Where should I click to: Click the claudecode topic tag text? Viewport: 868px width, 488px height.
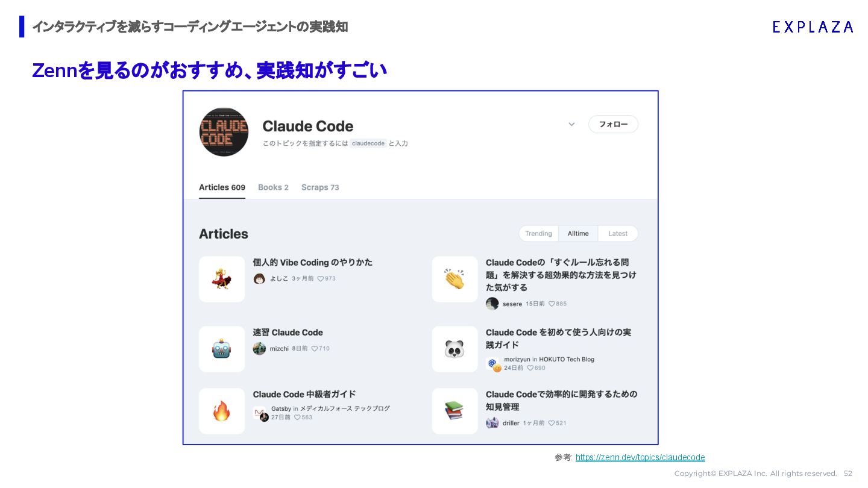368,143
